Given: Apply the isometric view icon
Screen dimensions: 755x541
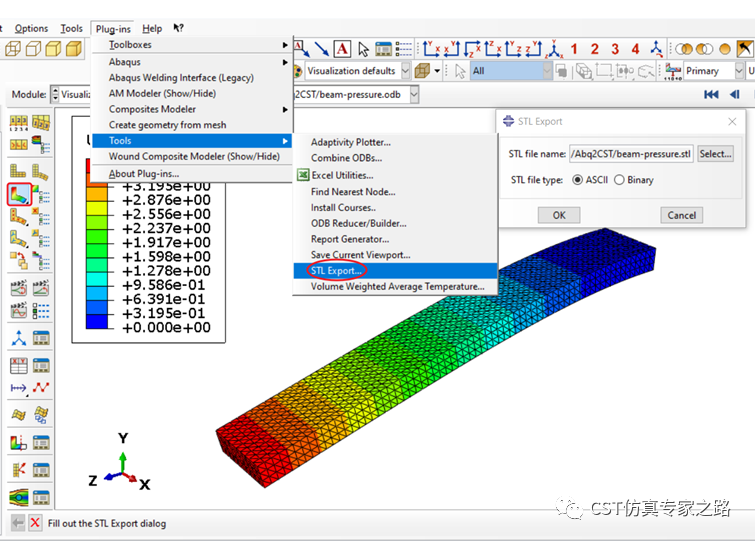Looking at the screenshot, I should click(554, 49).
